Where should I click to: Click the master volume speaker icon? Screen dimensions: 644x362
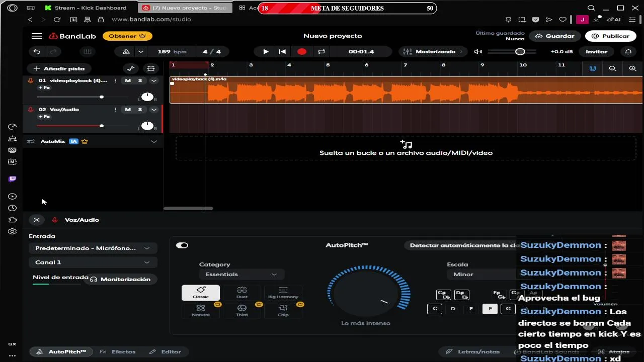(x=478, y=51)
